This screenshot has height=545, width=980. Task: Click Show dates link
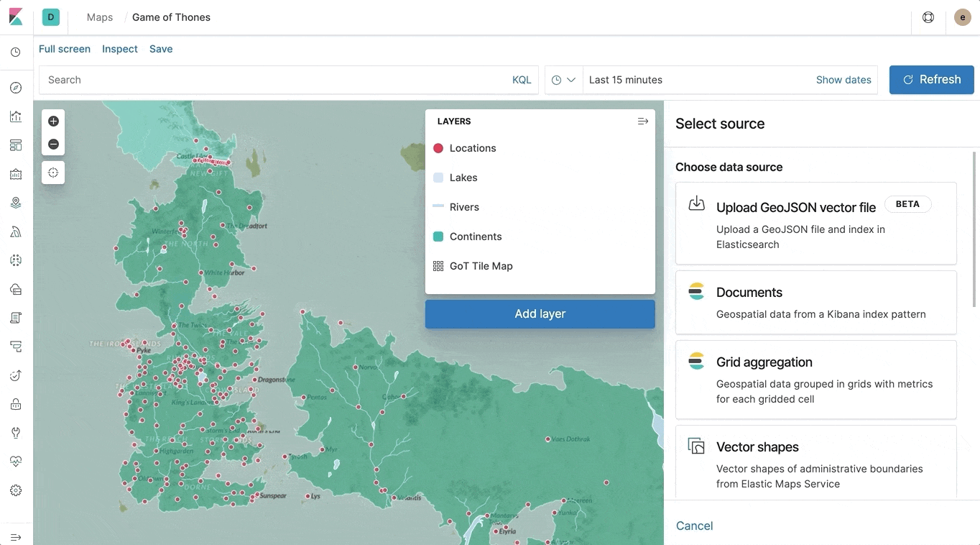[843, 80]
